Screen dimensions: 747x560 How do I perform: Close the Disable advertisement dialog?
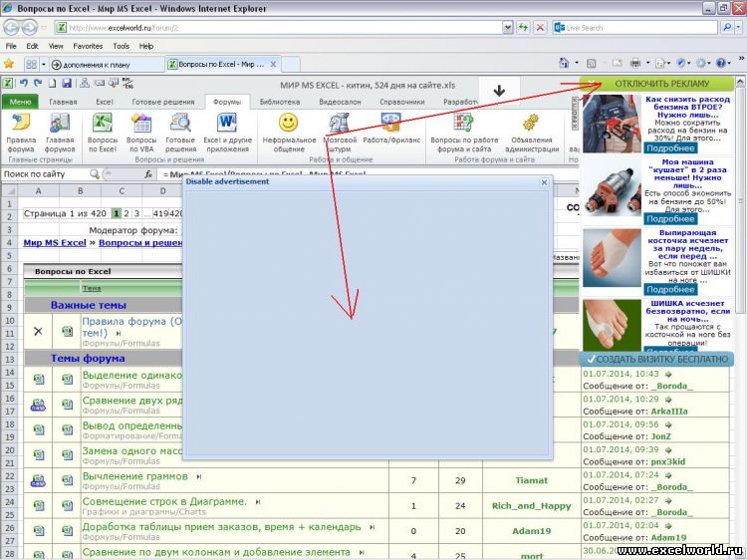[544, 182]
